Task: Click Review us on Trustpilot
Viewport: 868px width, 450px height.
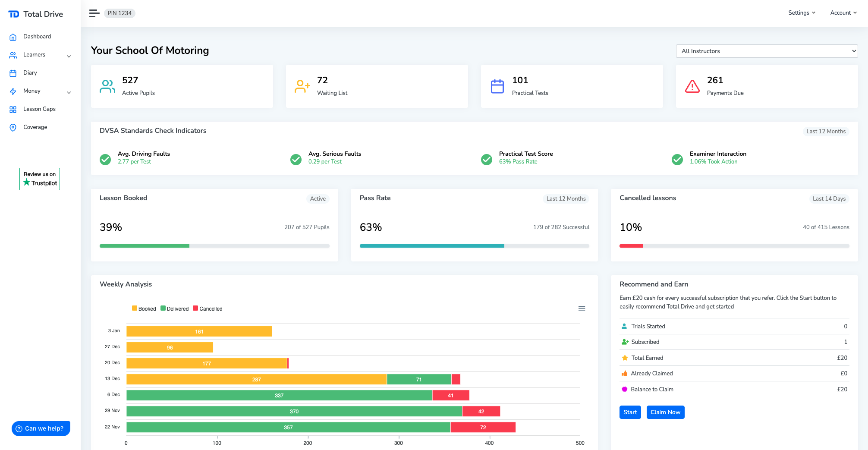Action: [39, 179]
